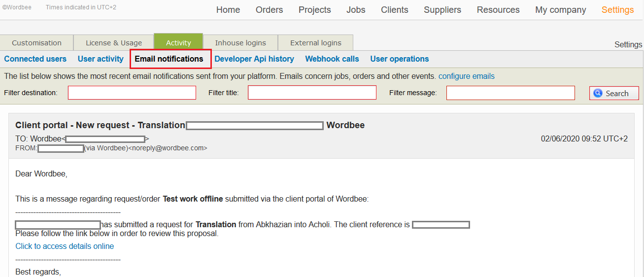The width and height of the screenshot is (644, 277).
Task: Open the Suppliers menu
Action: pyautogui.click(x=442, y=10)
